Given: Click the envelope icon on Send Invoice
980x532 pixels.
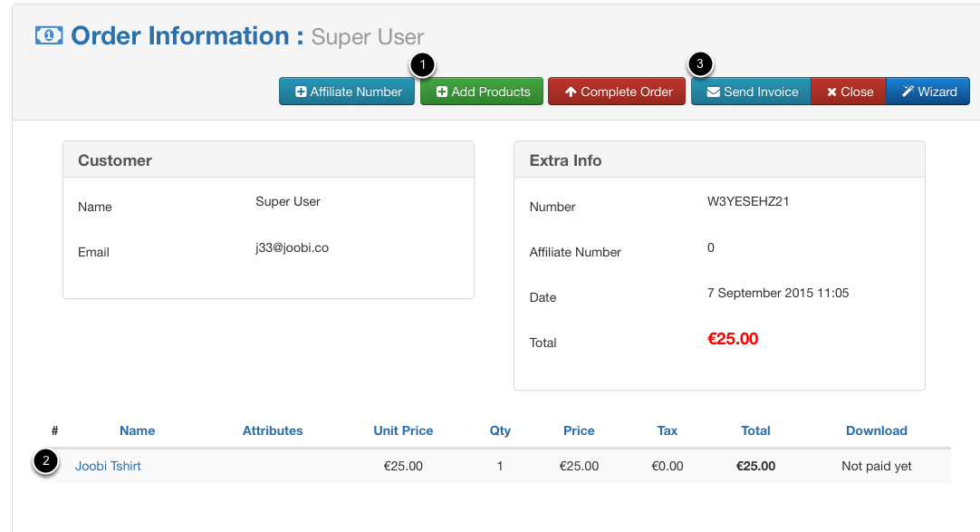Looking at the screenshot, I should 713,92.
